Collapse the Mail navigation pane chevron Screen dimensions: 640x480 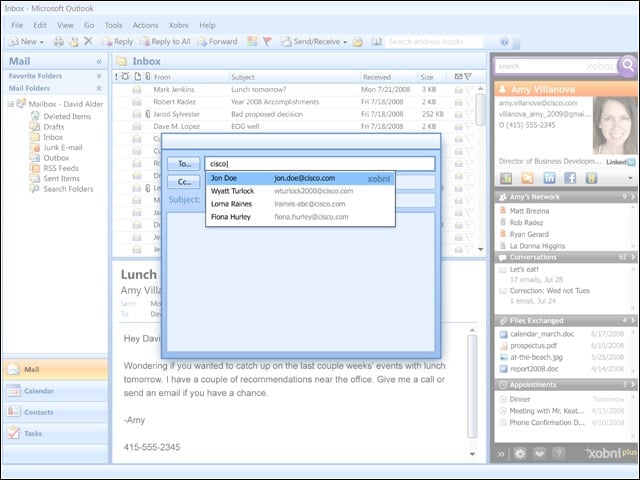tap(99, 61)
